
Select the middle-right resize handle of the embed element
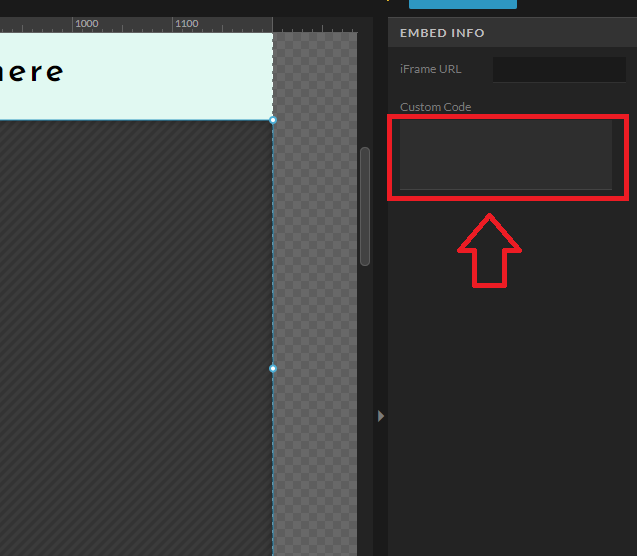(273, 368)
